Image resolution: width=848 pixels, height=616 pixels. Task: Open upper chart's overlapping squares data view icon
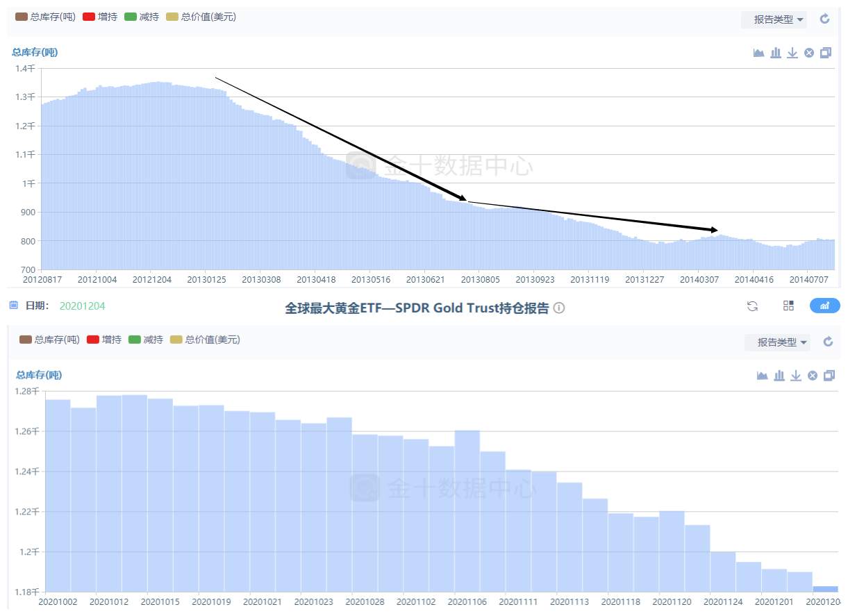coord(826,53)
